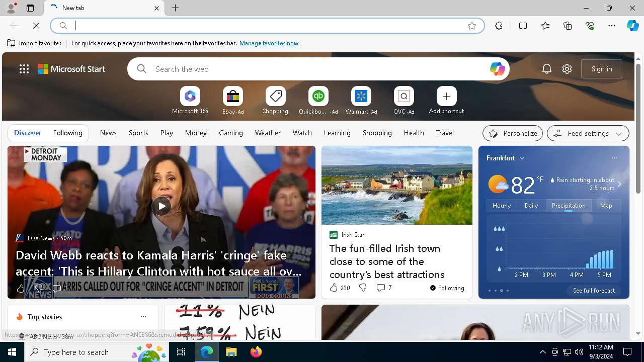
Task: Open Split screen view
Action: pos(523,26)
